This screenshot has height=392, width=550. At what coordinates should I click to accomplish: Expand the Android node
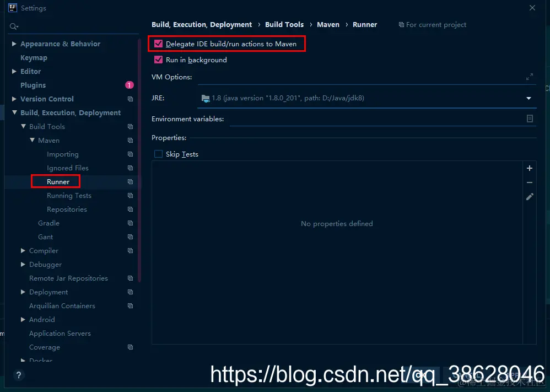(23, 319)
